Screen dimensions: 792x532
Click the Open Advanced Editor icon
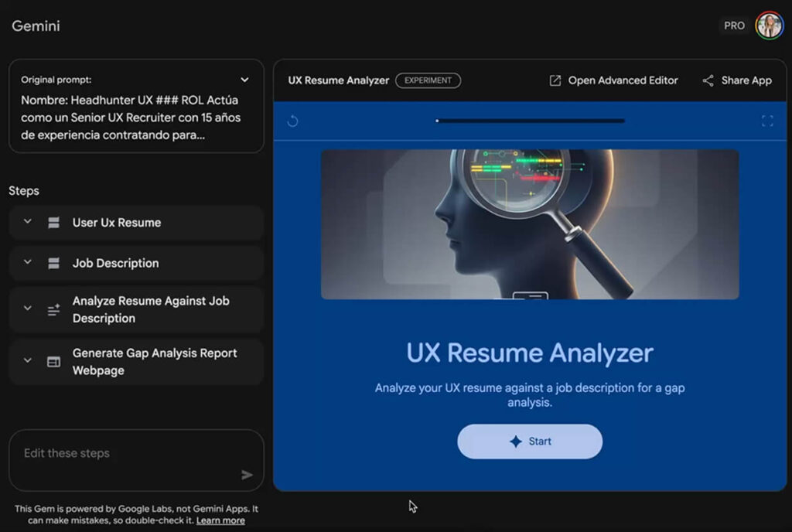pos(555,80)
